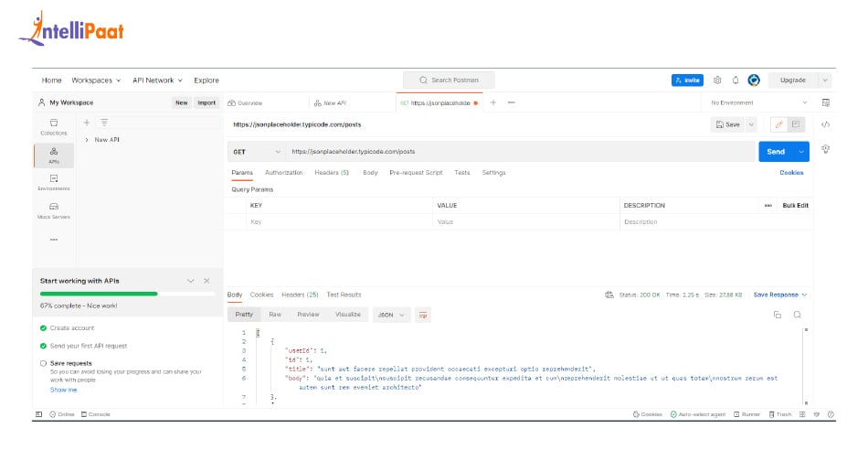The image size is (868, 450).
Task: Open Mock Servers in the sidebar
Action: click(x=54, y=210)
